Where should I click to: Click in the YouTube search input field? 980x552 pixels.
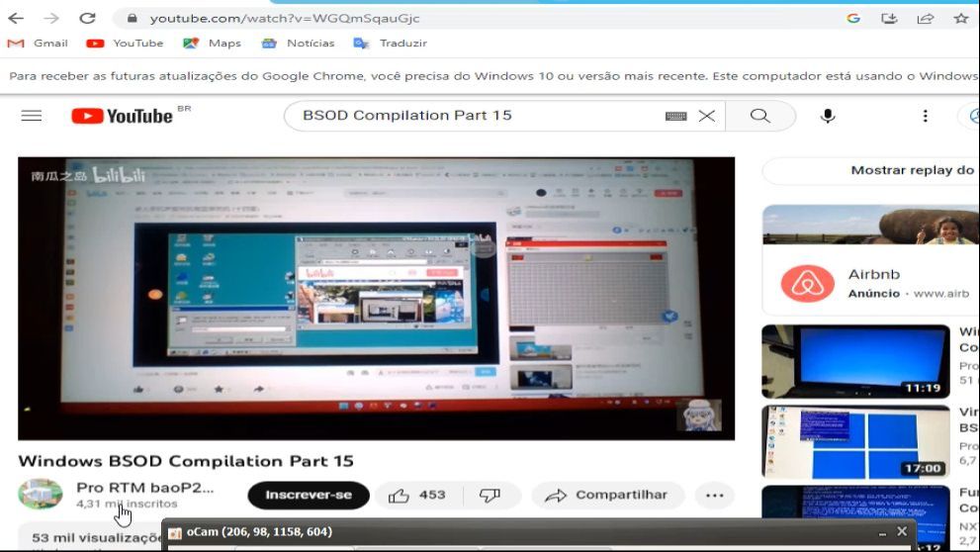pyautogui.click(x=475, y=116)
